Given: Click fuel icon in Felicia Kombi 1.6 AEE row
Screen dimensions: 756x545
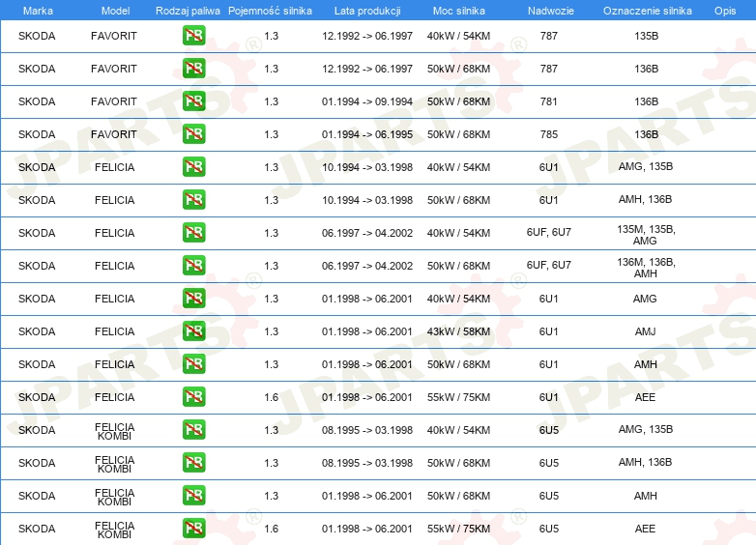Looking at the screenshot, I should pyautogui.click(x=193, y=529).
